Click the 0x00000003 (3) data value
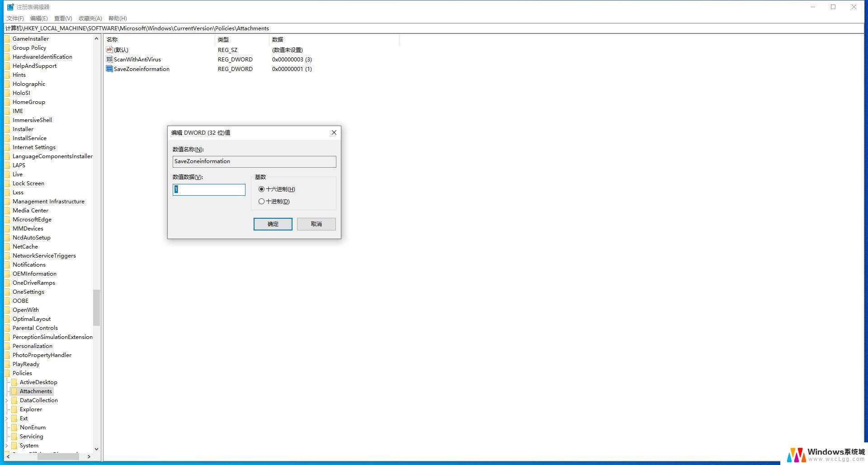The height and width of the screenshot is (465, 868). 292,60
